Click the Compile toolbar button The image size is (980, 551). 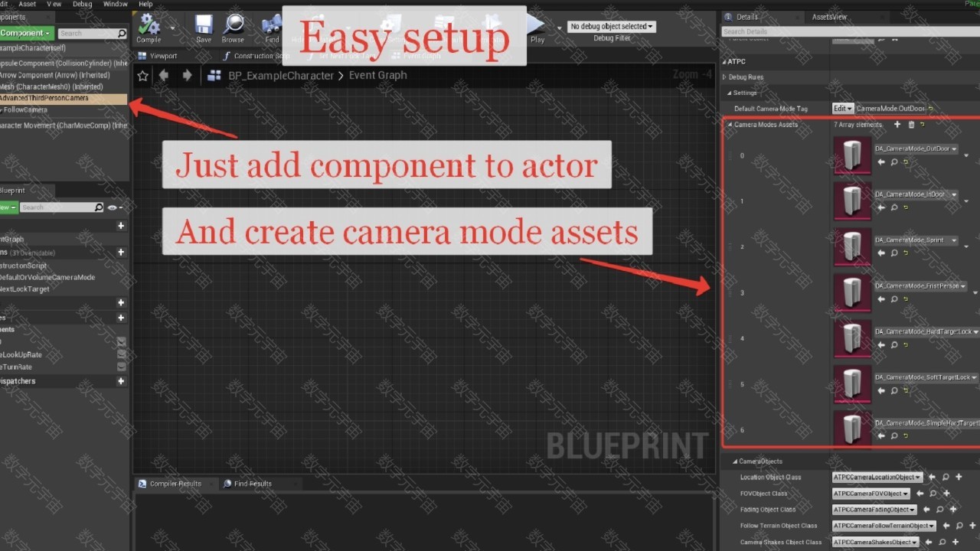[149, 28]
